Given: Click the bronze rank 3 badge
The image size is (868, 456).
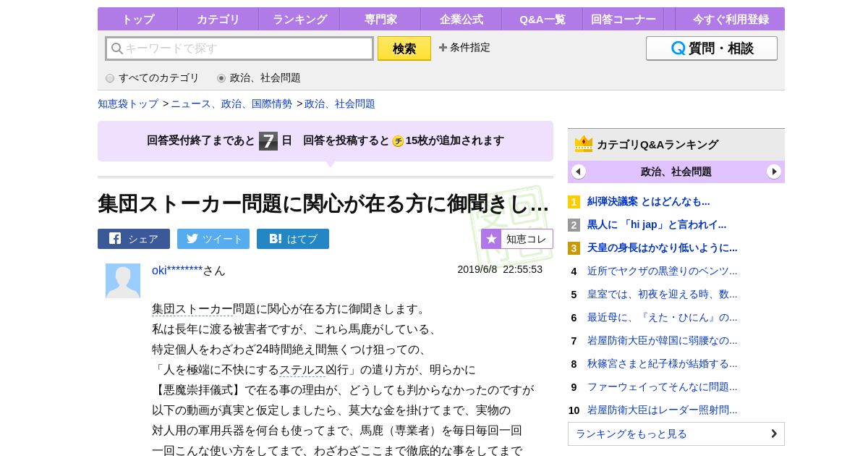Looking at the screenshot, I should (x=574, y=248).
